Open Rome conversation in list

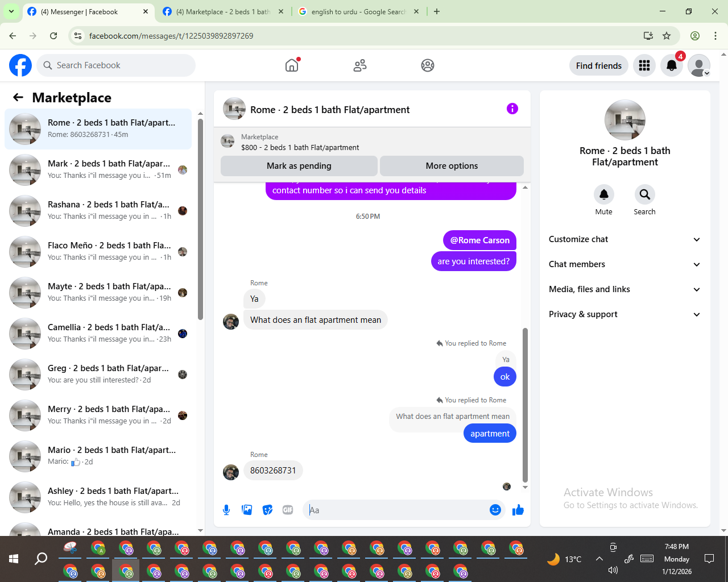pyautogui.click(x=98, y=129)
